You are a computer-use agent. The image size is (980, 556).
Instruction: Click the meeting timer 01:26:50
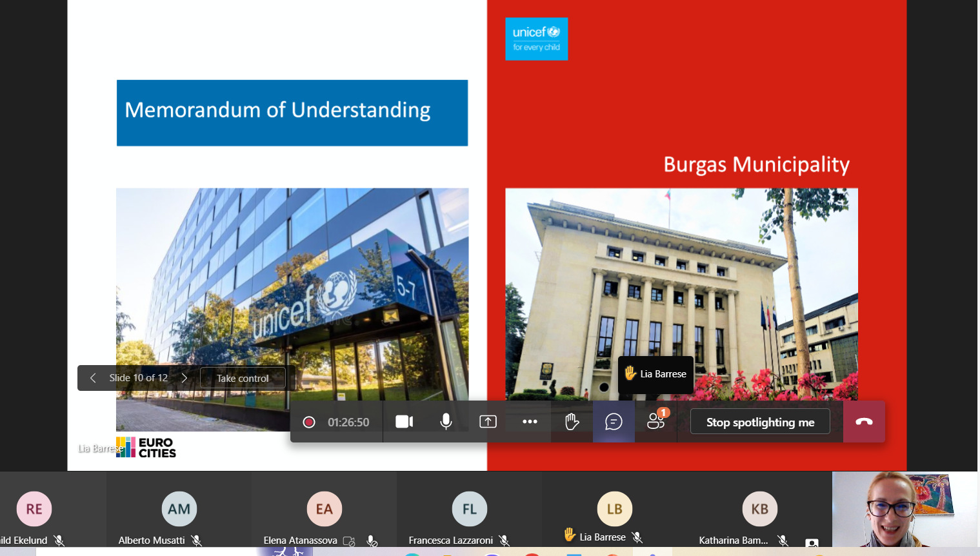click(348, 422)
